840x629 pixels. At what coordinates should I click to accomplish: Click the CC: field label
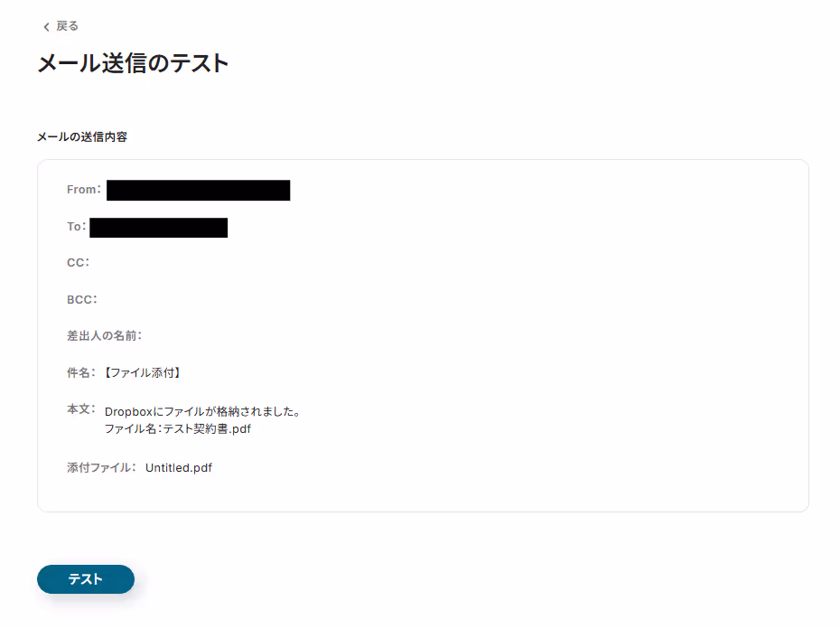[x=79, y=263]
